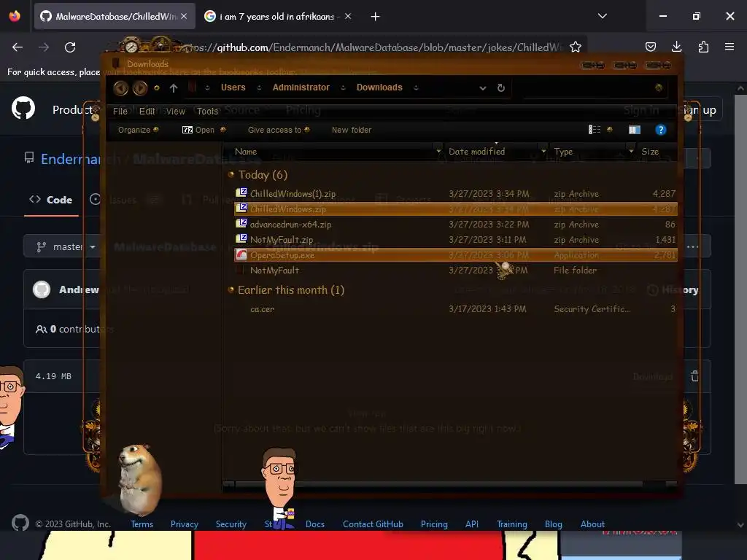The image size is (747, 560).
Task: Open the Give access to dropdown
Action: pyautogui.click(x=279, y=130)
